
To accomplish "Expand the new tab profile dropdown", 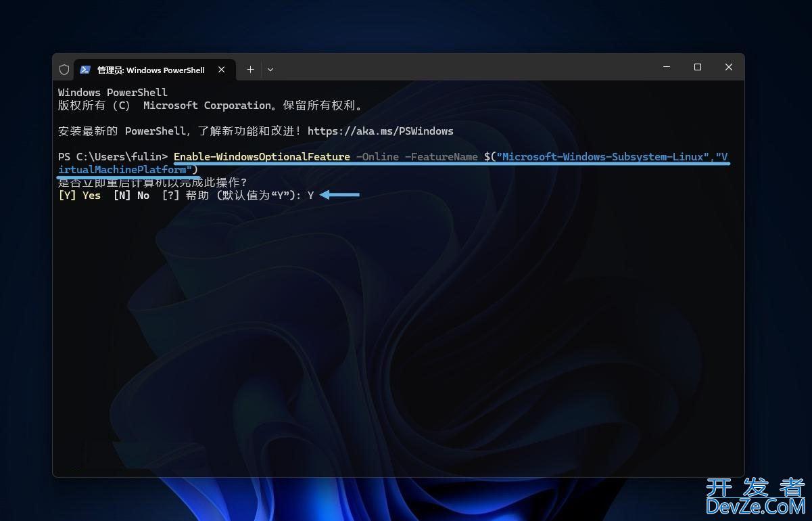I will [270, 70].
